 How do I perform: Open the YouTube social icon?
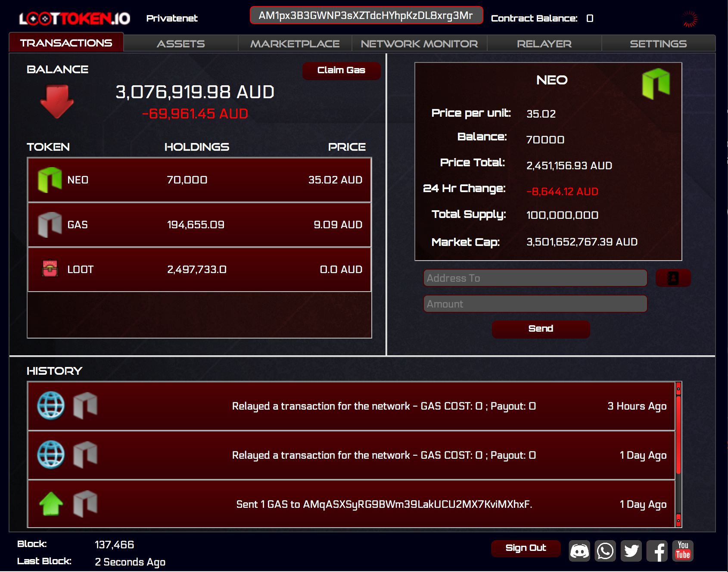pos(683,551)
